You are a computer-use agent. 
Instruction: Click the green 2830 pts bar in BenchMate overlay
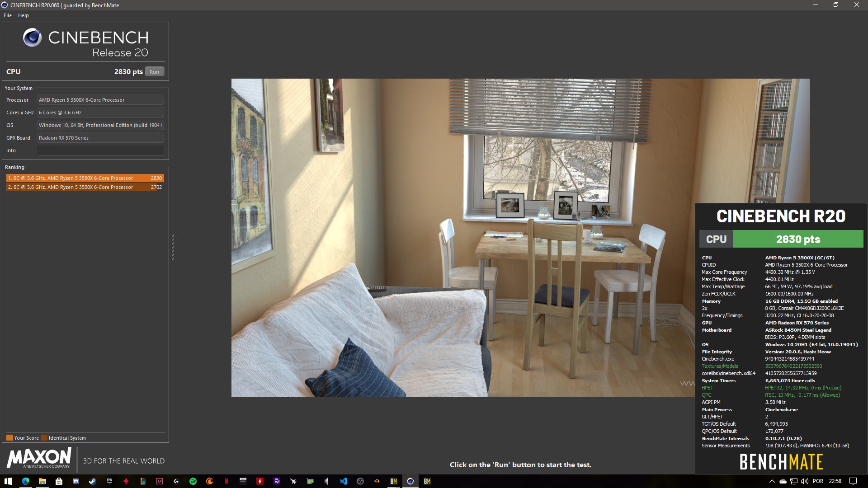click(x=798, y=239)
